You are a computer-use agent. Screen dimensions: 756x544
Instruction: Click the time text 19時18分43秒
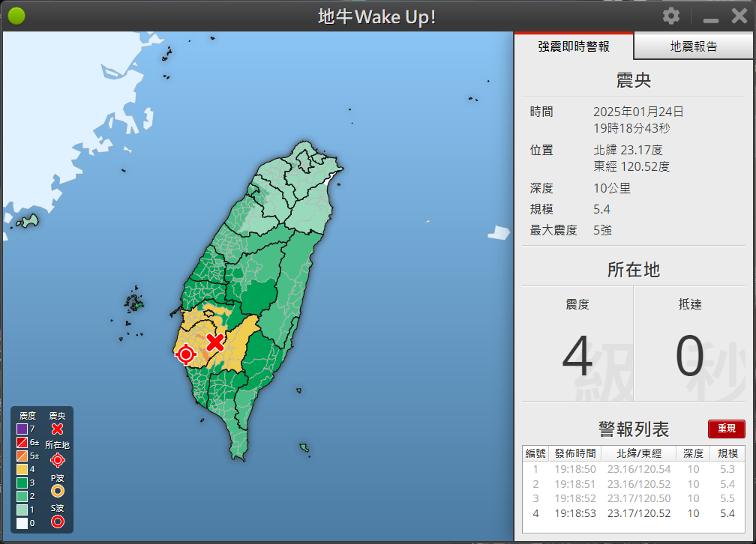tap(631, 128)
